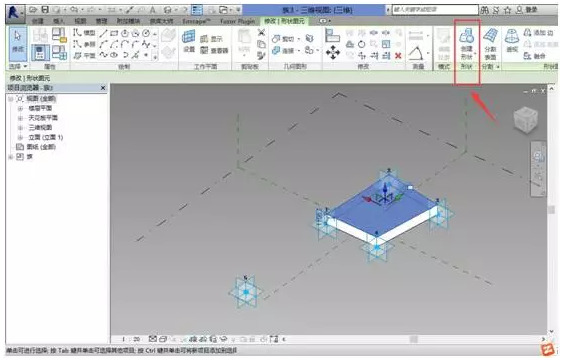Screen dimensions: 565x360
Task: Open the Manage ribbon tab
Action: pos(102,21)
